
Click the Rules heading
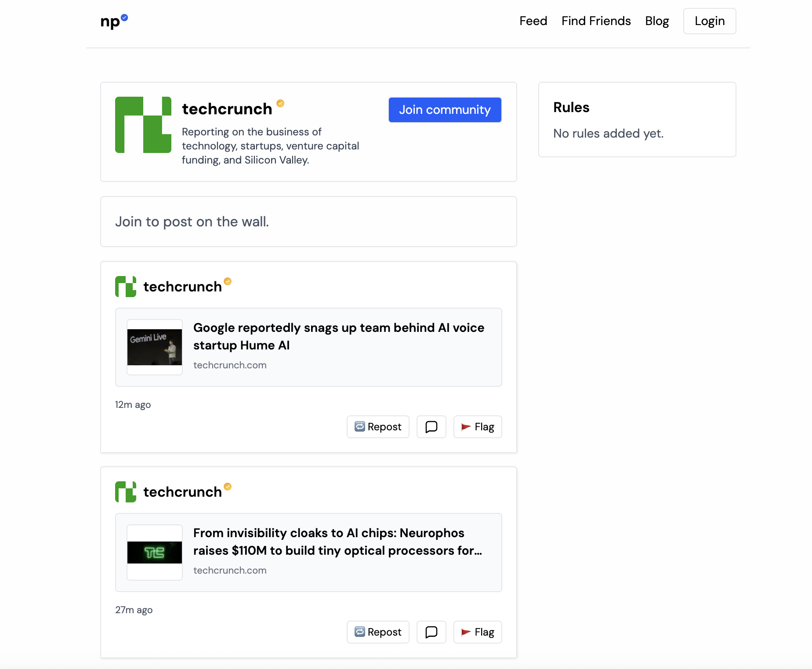[x=571, y=107]
